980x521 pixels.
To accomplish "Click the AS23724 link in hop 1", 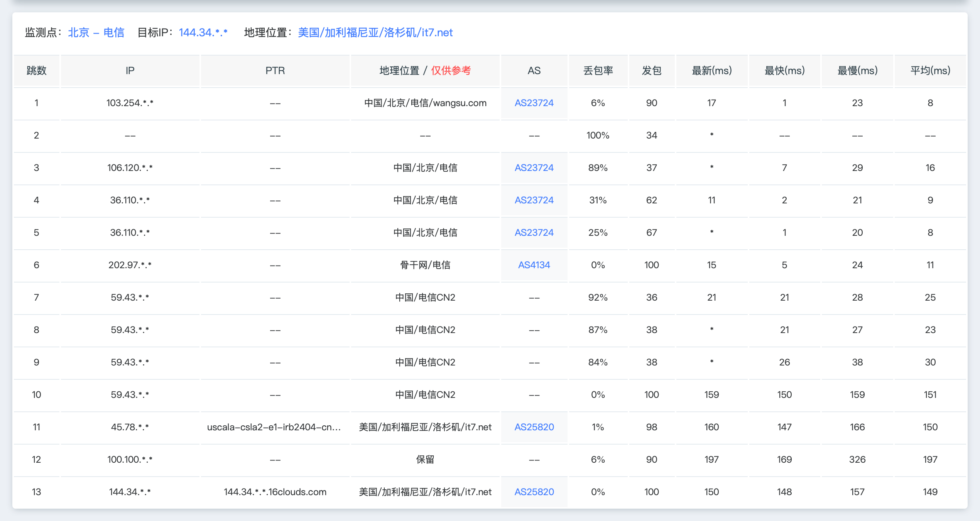I will [534, 103].
